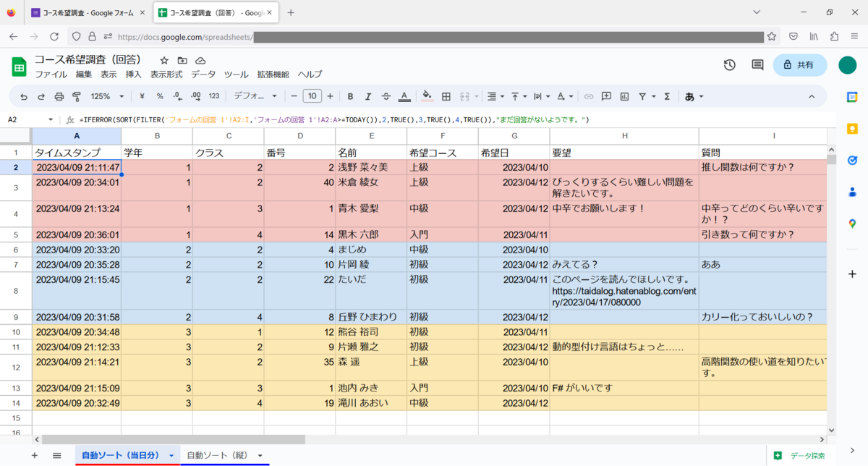Open the Google Tasks side panel
868x466 pixels.
[852, 161]
